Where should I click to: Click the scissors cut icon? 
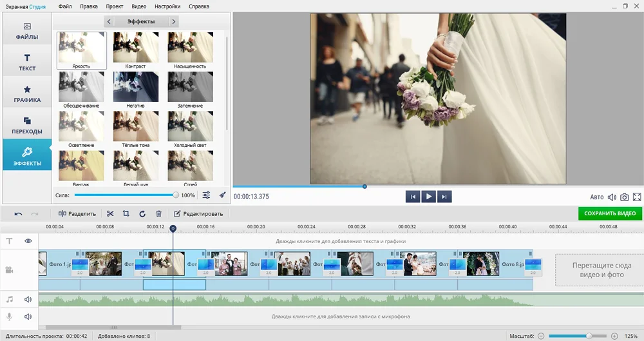110,213
